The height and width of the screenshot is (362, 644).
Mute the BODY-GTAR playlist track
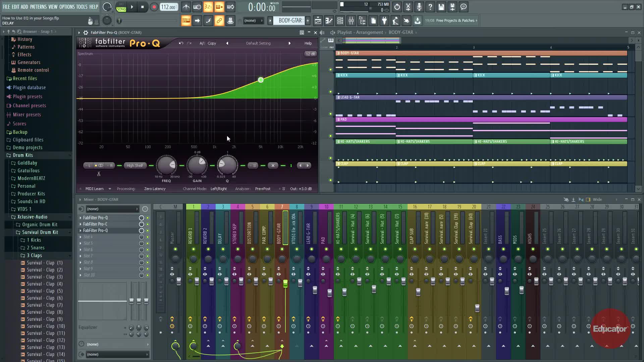coord(330,70)
